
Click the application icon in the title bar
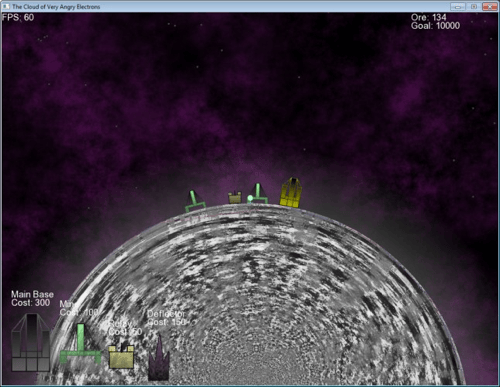6,6
